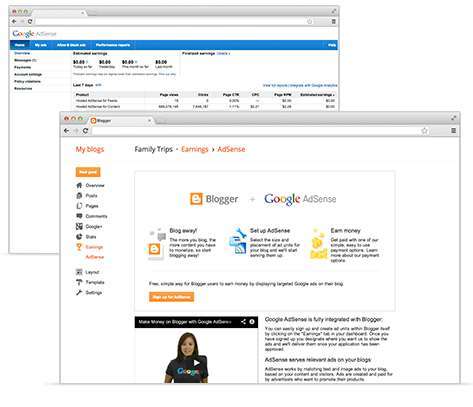Image resolution: width=473 pixels, height=407 pixels.
Task: Click the Page views column header
Action: click(169, 95)
